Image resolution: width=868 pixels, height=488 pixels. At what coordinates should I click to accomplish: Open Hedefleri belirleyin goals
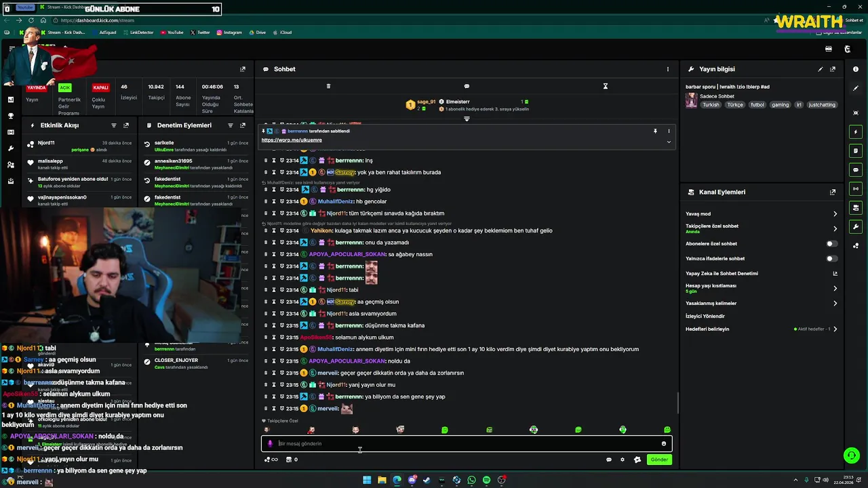pyautogui.click(x=762, y=329)
